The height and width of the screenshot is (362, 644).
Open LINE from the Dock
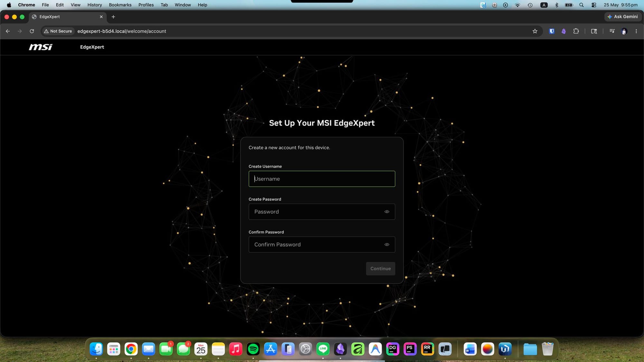tap(323, 349)
